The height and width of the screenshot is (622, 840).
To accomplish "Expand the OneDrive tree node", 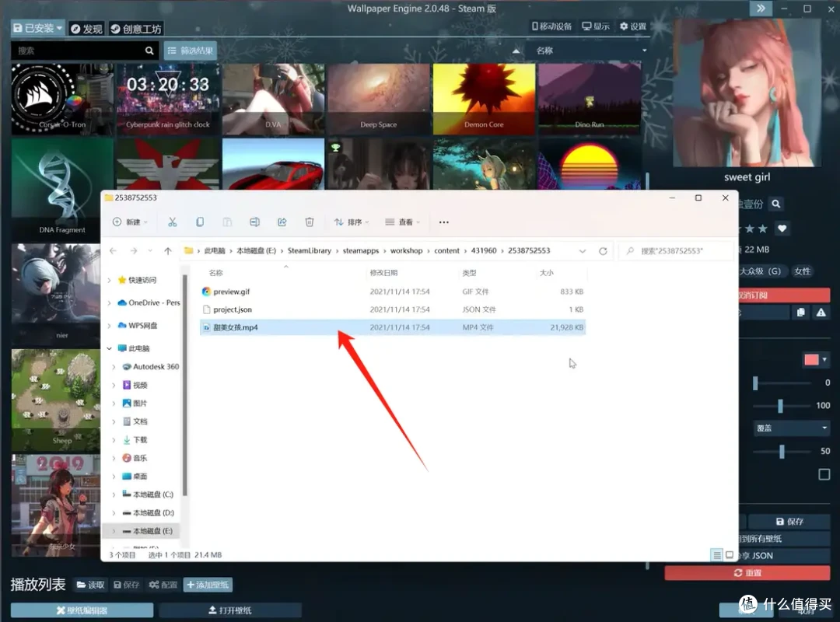I will 110,302.
